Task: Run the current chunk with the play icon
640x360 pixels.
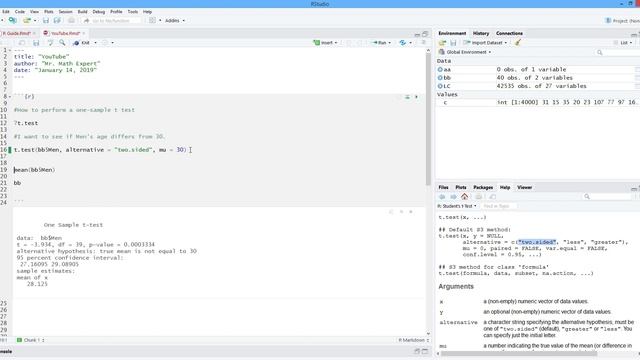Action: pyautogui.click(x=416, y=97)
